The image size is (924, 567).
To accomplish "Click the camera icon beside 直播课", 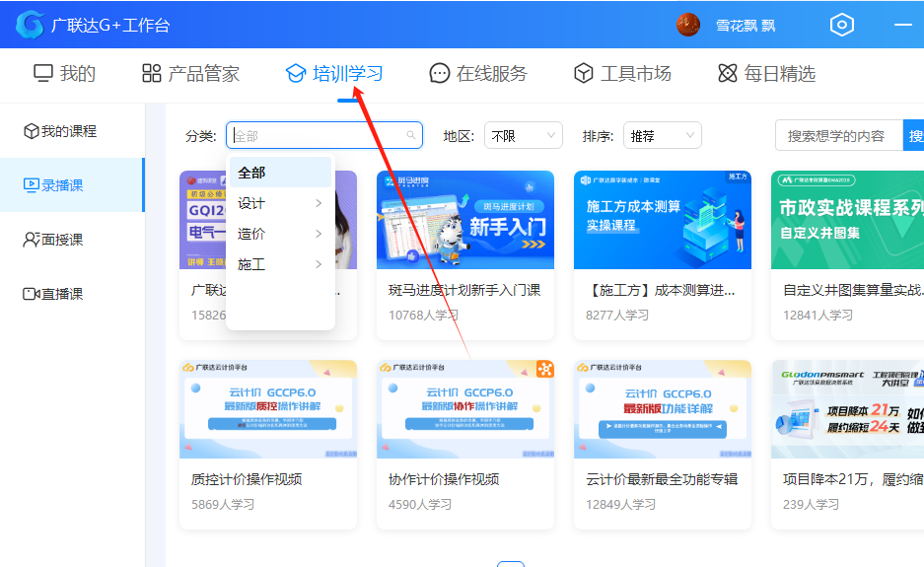I will pyautogui.click(x=32, y=294).
